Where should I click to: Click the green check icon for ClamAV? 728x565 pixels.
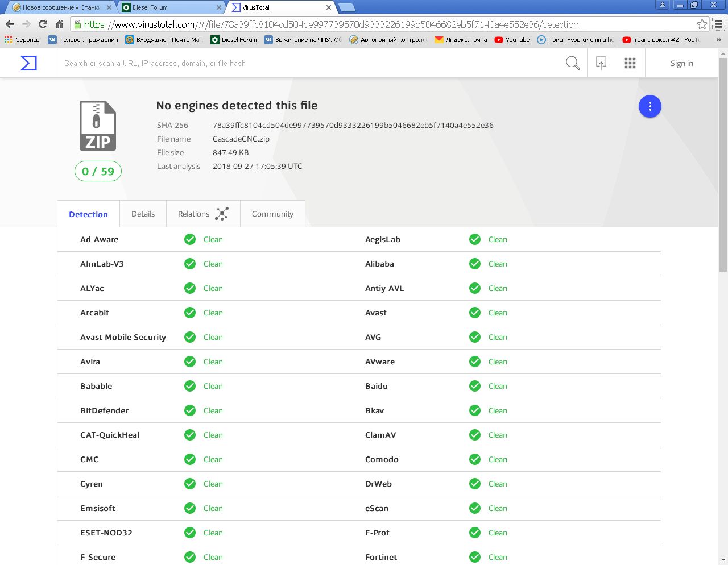[x=475, y=435]
